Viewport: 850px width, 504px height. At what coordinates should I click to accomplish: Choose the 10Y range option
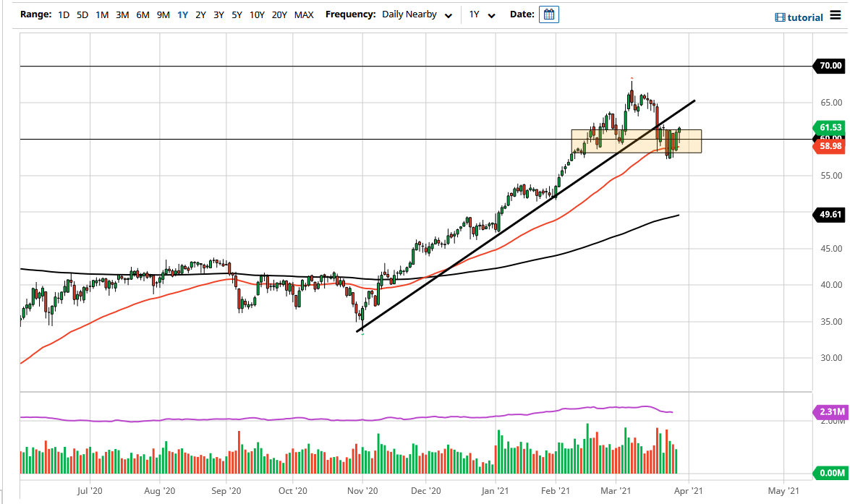[x=257, y=14]
